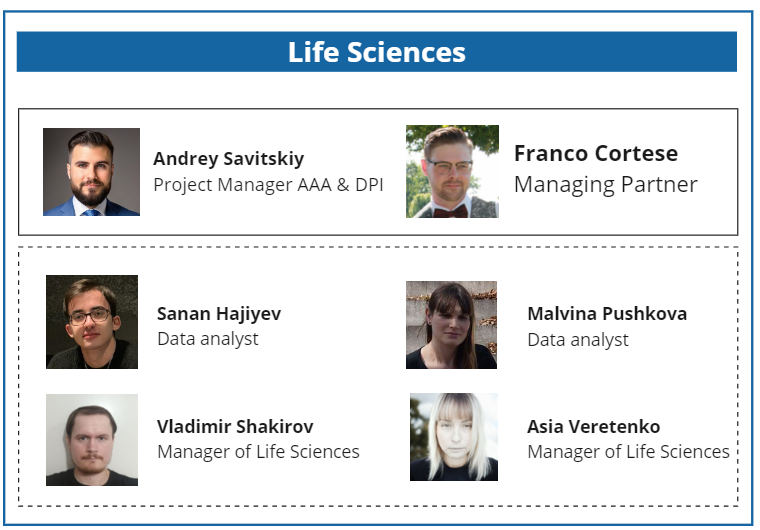Select Manager of Life Sciences under Vladimir Shakirov
760x530 pixels.
(x=258, y=452)
